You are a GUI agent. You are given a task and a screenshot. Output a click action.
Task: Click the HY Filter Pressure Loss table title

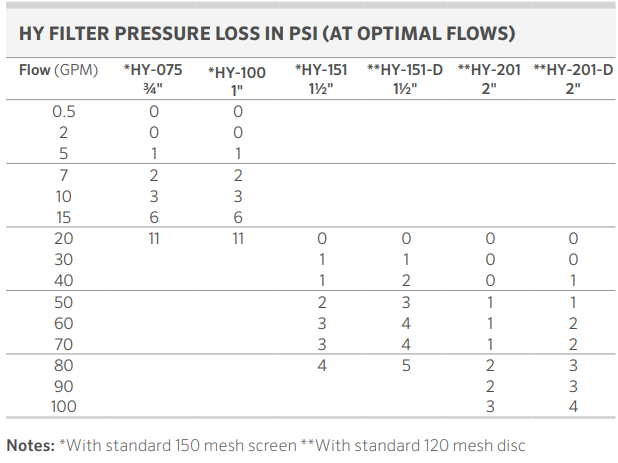tap(267, 34)
